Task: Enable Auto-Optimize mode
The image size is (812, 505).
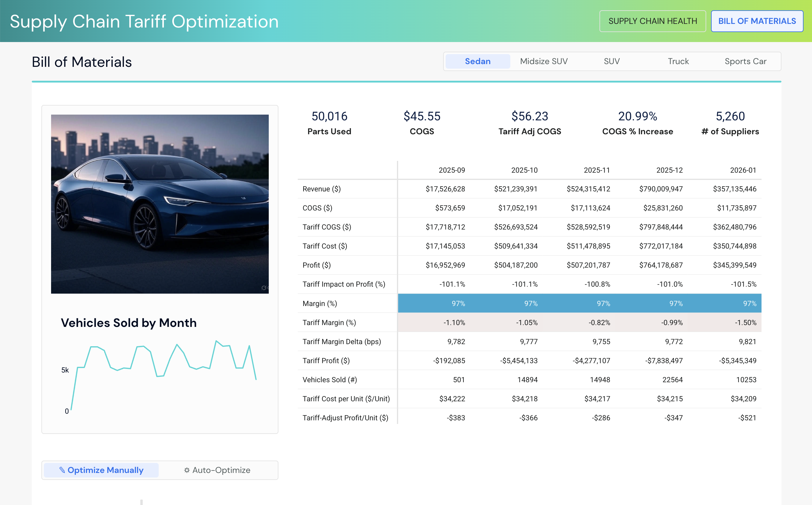Action: (x=217, y=470)
